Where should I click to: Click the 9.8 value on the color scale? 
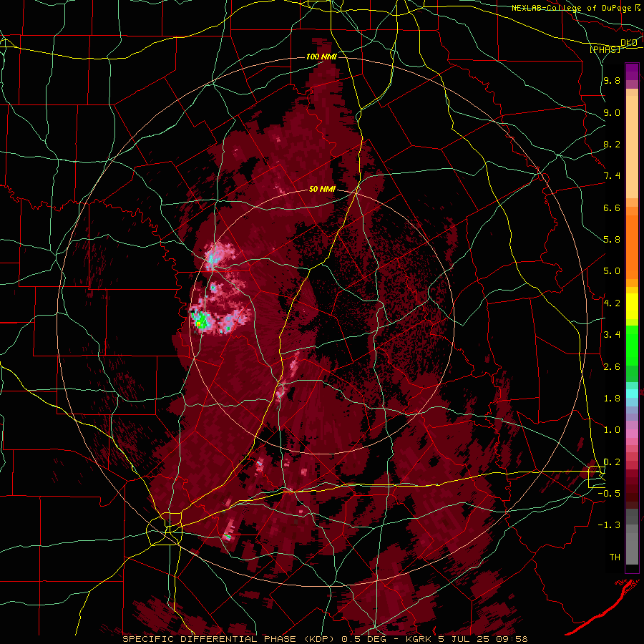pos(612,80)
